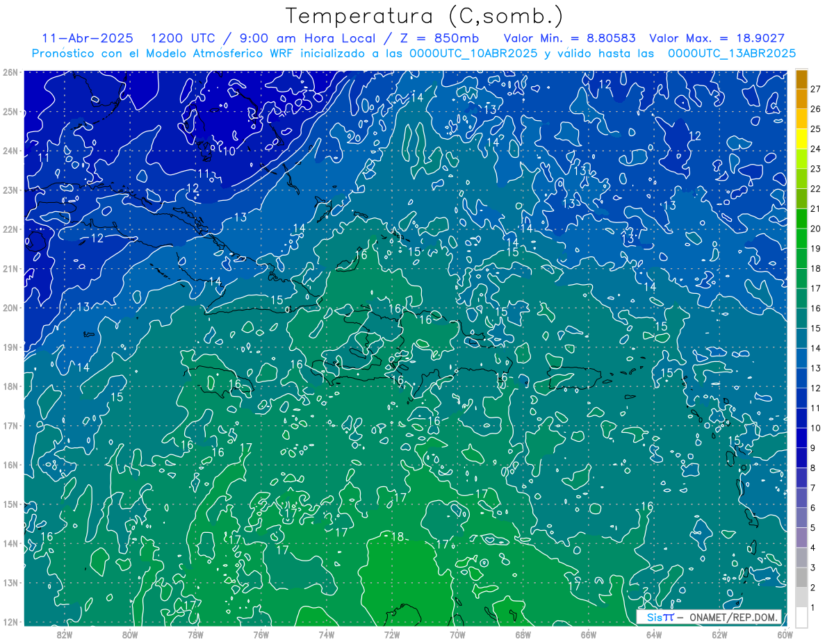The image size is (834, 644).
Task: Click the '22N' latitude axis label
Action: [x=10, y=229]
